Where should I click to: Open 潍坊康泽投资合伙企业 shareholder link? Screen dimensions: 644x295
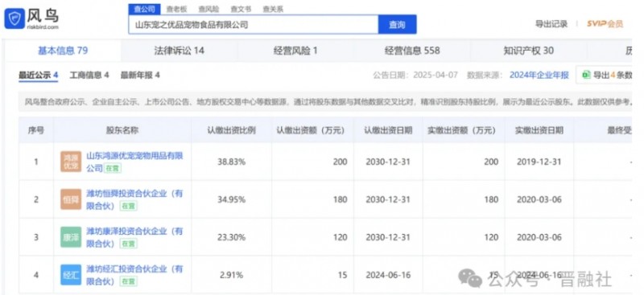pos(134,237)
